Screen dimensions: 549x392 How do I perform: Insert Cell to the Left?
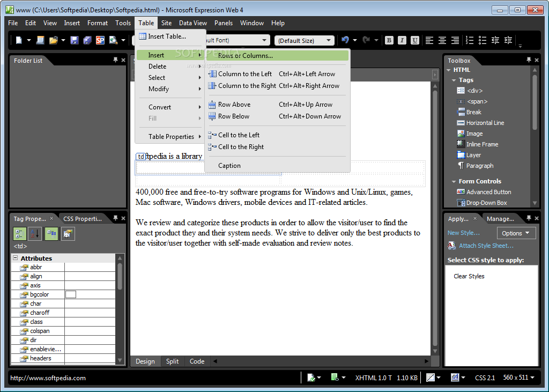pyautogui.click(x=277, y=135)
